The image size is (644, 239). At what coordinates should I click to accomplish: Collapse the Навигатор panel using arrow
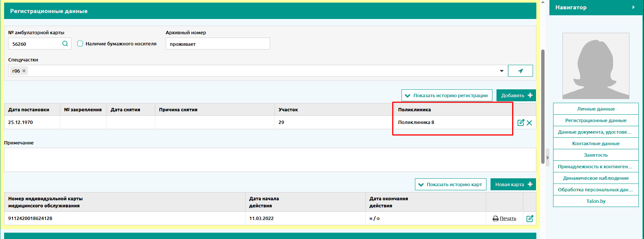point(634,7)
